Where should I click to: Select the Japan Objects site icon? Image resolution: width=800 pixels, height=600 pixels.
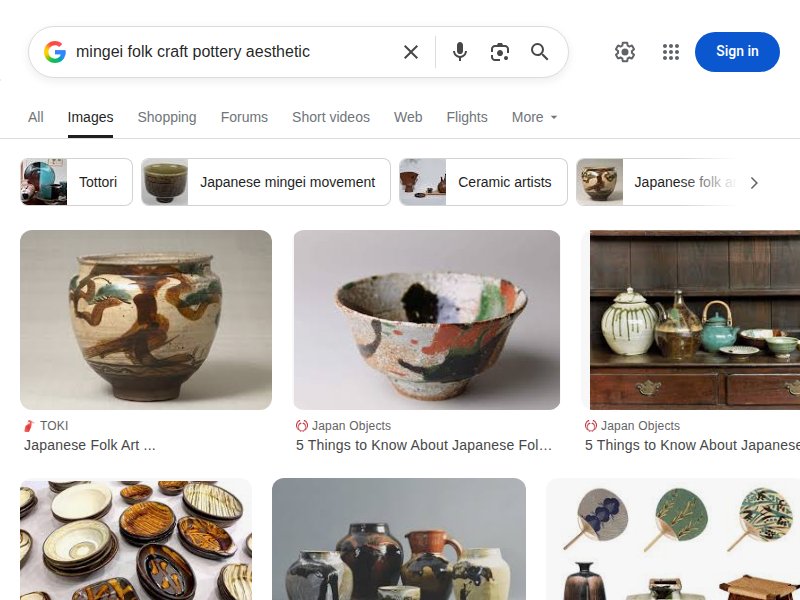(x=300, y=425)
